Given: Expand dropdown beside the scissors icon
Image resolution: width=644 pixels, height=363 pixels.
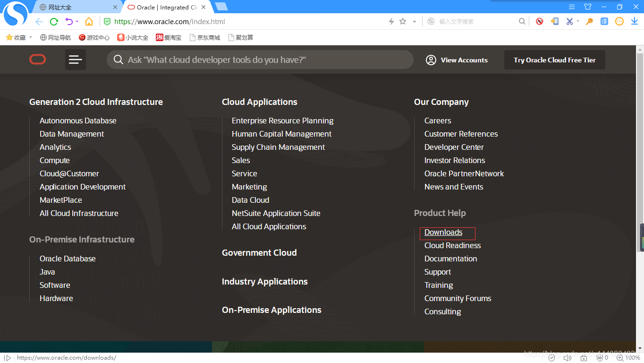Looking at the screenshot, I should click(x=578, y=21).
